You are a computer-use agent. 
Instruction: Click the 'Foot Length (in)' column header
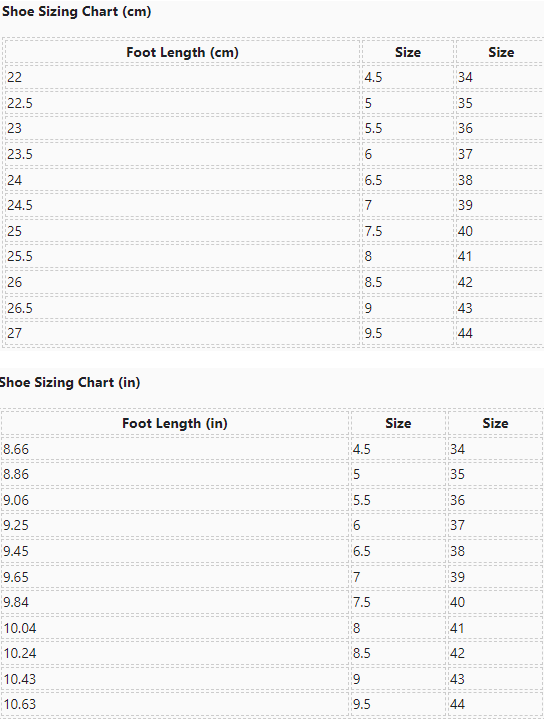[x=175, y=423]
